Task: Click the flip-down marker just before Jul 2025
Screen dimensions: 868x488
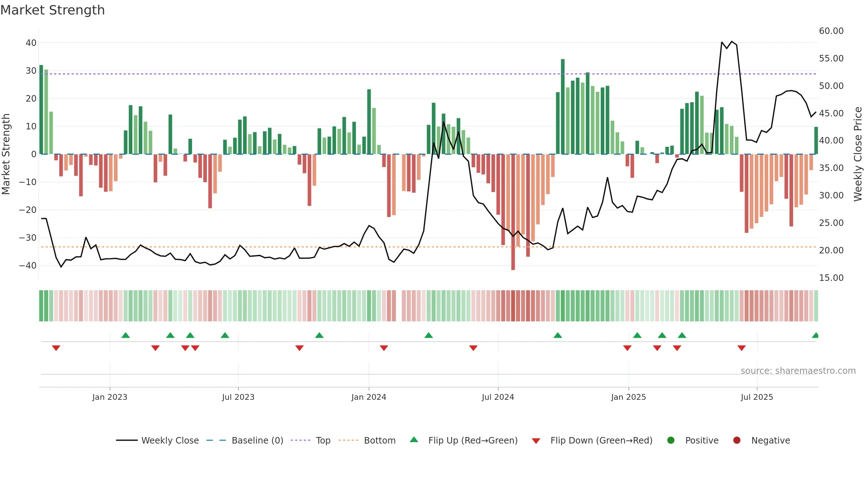Action: [x=741, y=348]
